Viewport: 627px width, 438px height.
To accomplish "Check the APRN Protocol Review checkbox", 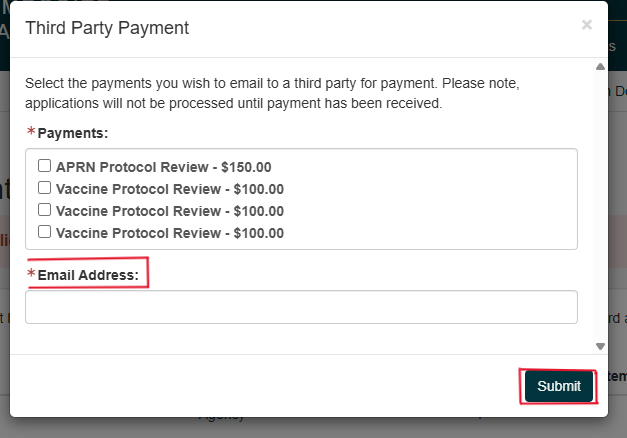I will (44, 167).
